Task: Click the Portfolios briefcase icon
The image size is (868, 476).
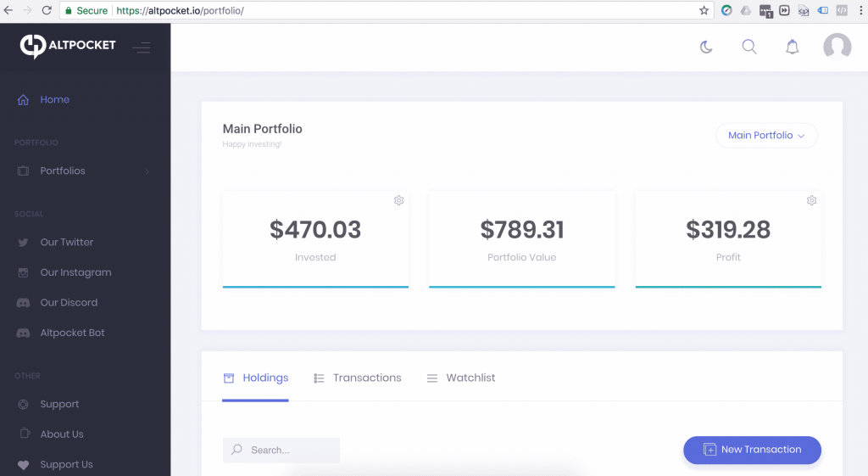Action: coord(23,171)
